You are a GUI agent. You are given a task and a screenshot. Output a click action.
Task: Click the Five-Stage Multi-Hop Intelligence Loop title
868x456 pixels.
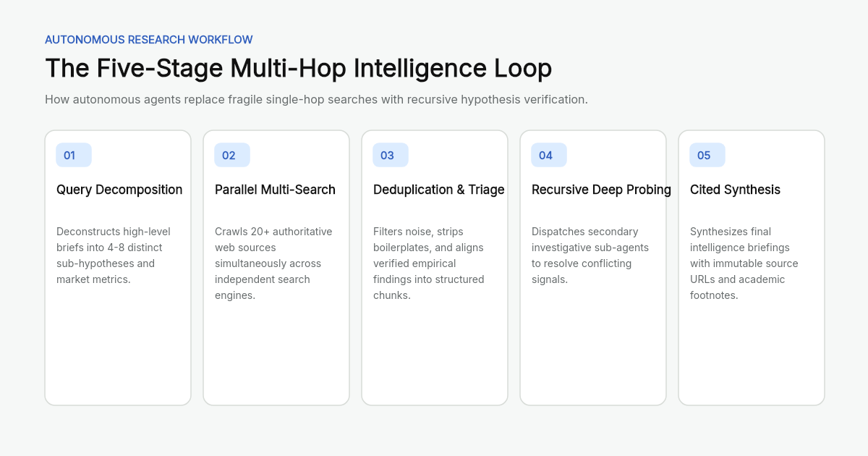click(x=298, y=68)
